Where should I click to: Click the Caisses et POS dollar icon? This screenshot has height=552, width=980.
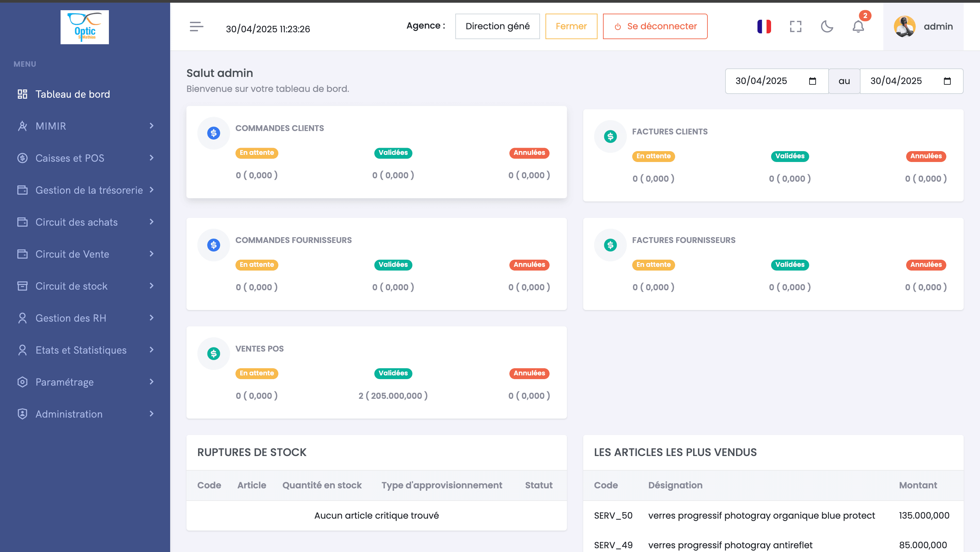point(22,158)
